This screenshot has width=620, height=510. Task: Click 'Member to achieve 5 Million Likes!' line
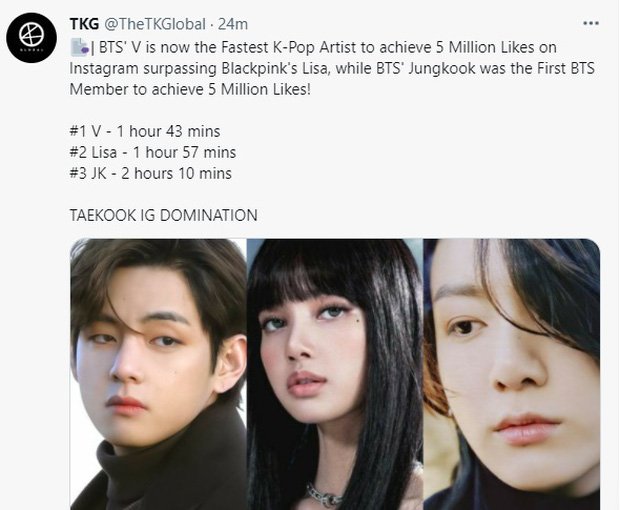pyautogui.click(x=190, y=89)
